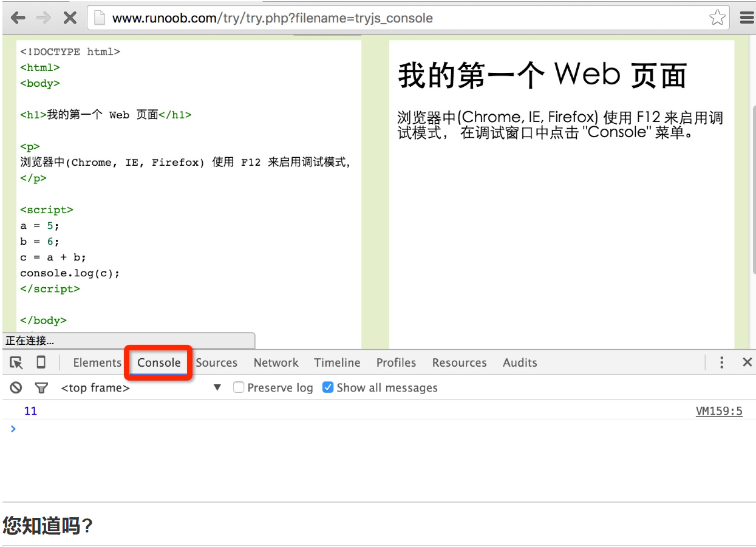Click the 您知道吗? heading
756x547 pixels.
47,525
